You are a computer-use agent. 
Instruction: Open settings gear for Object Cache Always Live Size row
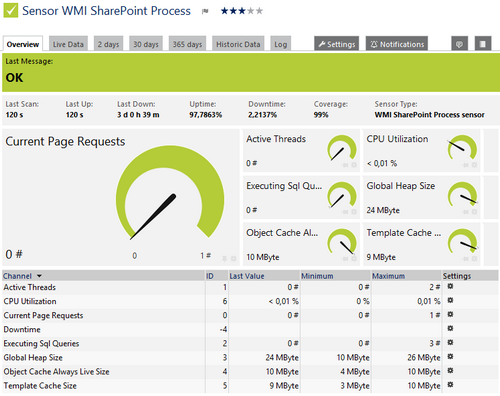(x=450, y=371)
